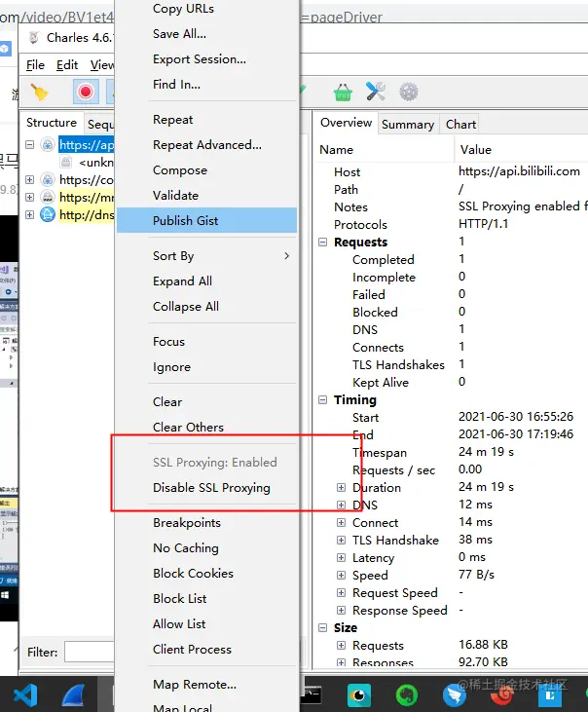Choose Focus in the context menu

[x=207, y=342]
